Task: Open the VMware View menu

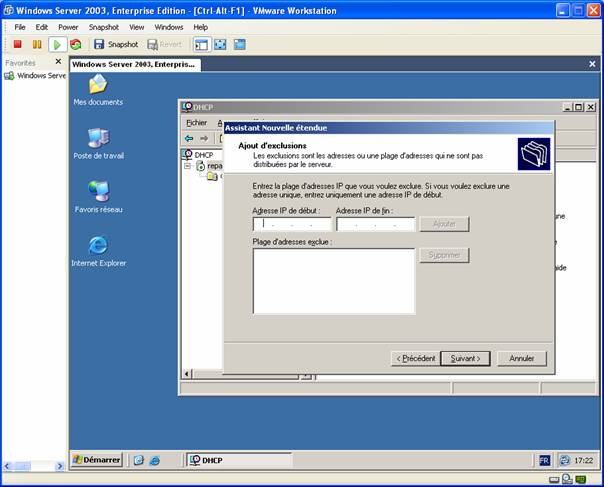Action: click(x=136, y=27)
